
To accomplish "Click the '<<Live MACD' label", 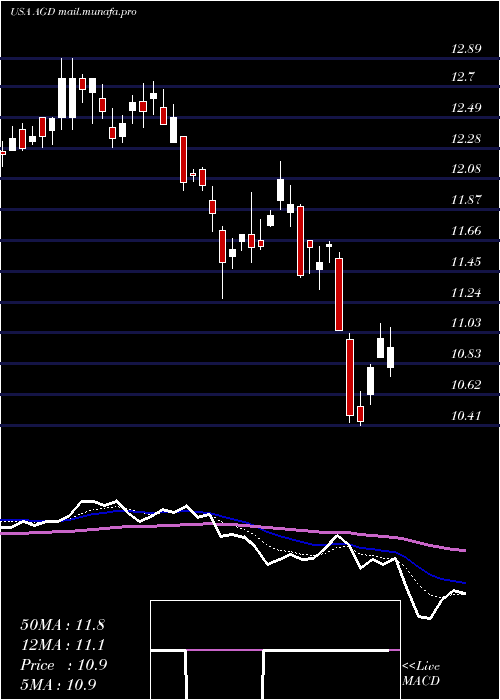I will click(x=421, y=674).
